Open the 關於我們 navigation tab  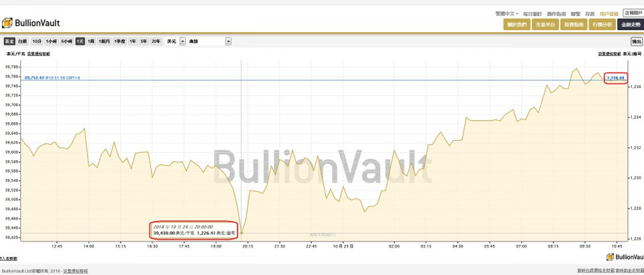click(517, 25)
